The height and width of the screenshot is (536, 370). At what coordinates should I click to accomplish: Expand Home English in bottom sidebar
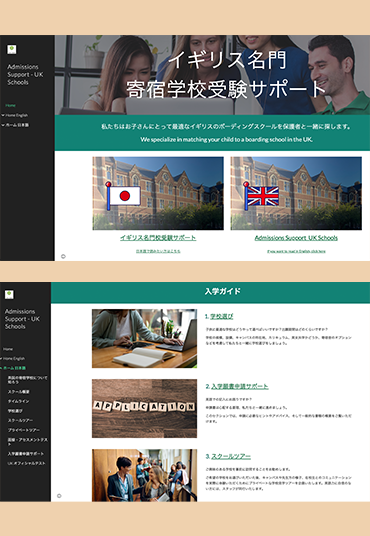coord(1,359)
